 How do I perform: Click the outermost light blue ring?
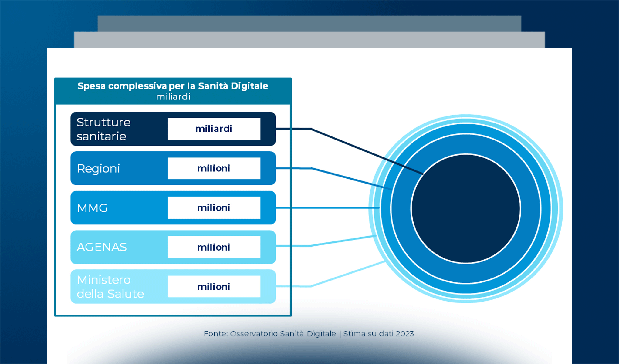(x=466, y=116)
